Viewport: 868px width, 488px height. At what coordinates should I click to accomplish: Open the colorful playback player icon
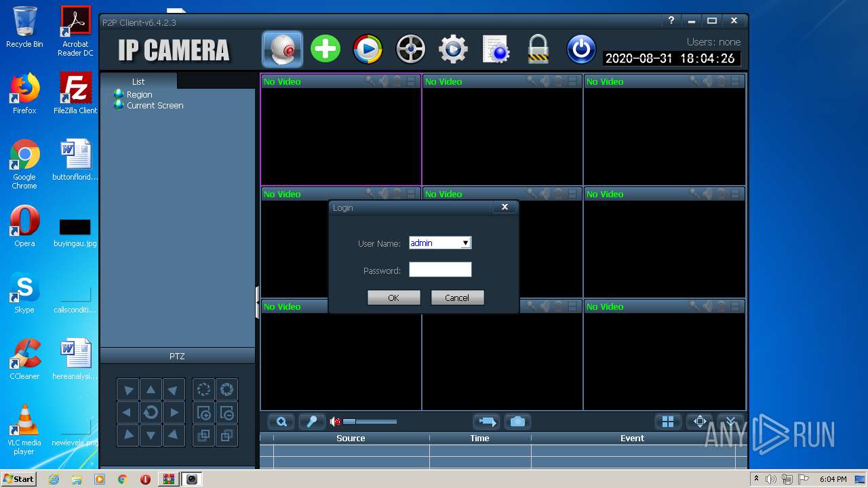pyautogui.click(x=368, y=49)
